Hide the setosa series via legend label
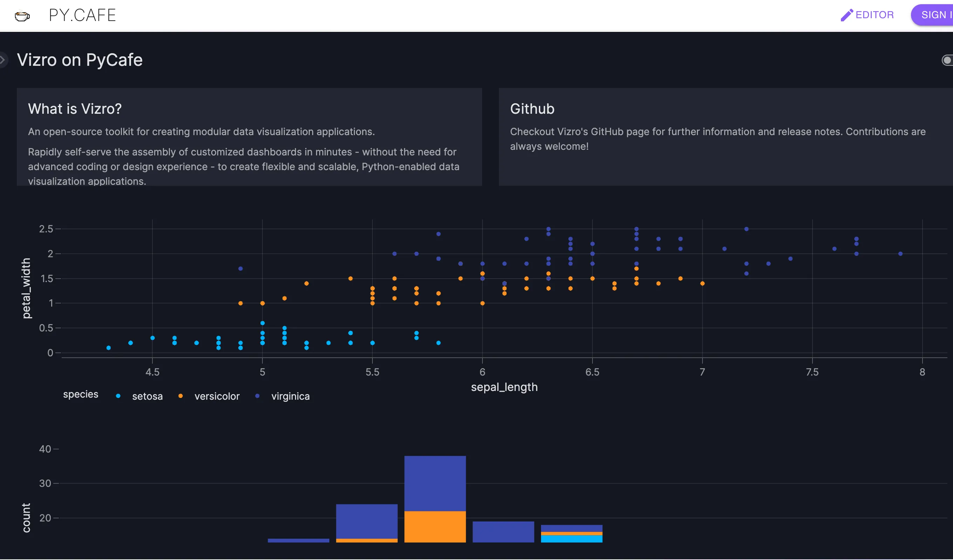The height and width of the screenshot is (560, 953). tap(147, 397)
